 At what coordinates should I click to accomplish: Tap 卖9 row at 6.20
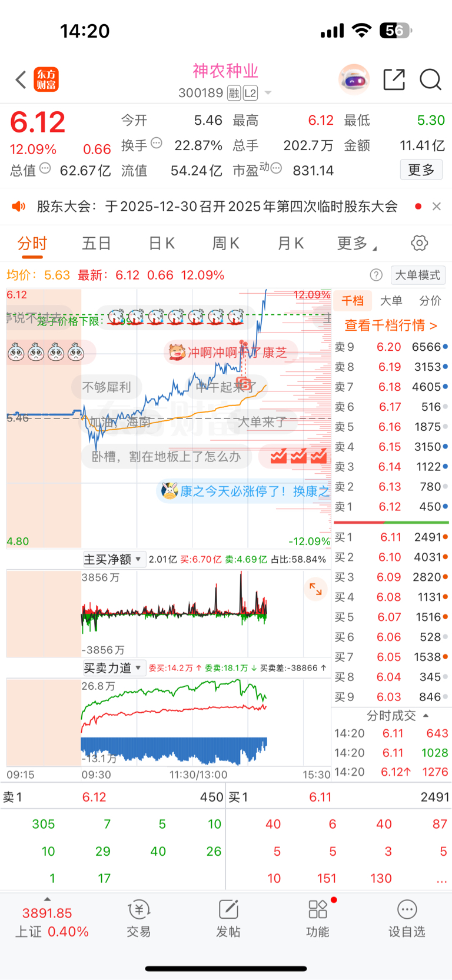[391, 347]
